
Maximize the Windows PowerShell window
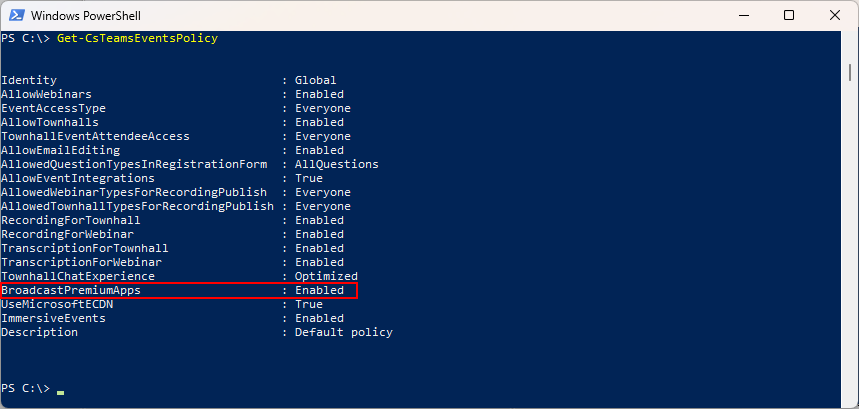coord(789,15)
